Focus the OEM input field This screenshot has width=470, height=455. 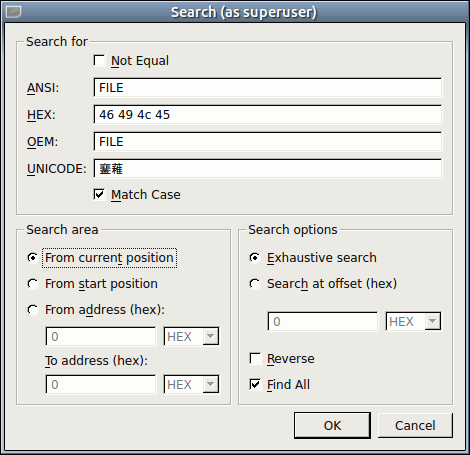(x=268, y=142)
